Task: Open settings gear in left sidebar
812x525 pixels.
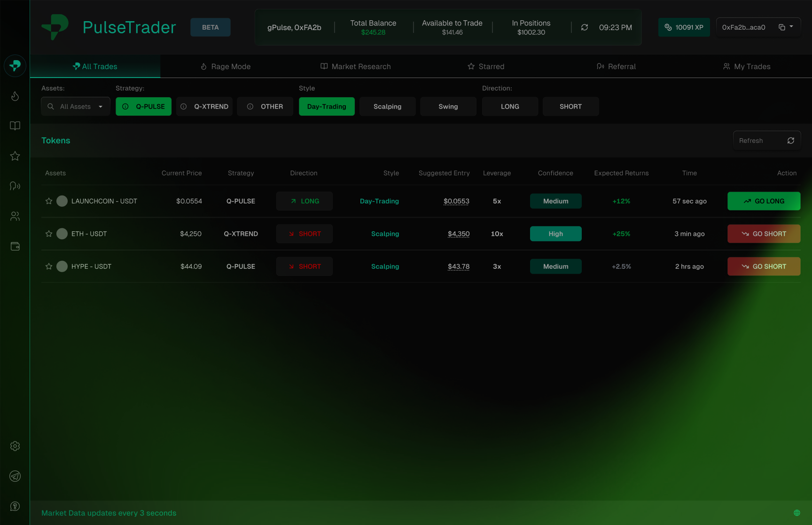Action: point(15,446)
